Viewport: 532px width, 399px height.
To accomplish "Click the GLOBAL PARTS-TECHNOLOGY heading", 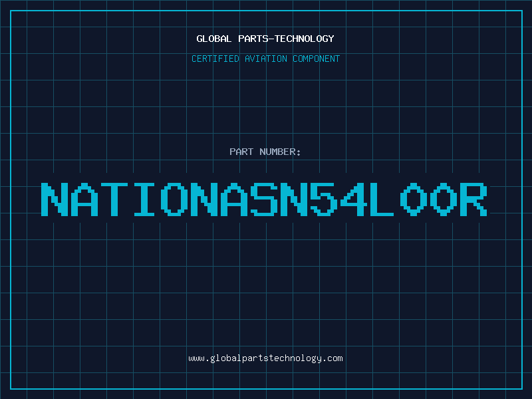I will pyautogui.click(x=265, y=39).
